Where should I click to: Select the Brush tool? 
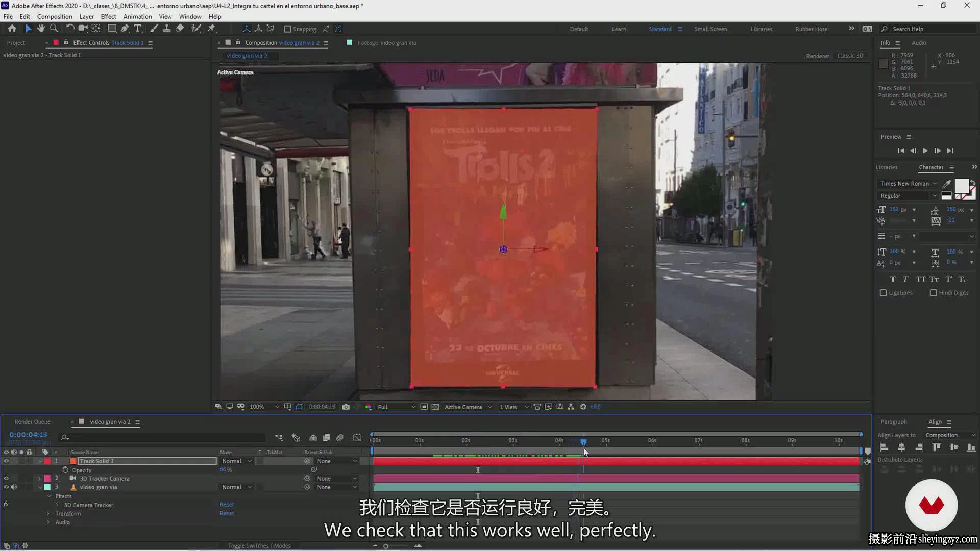coord(154,29)
